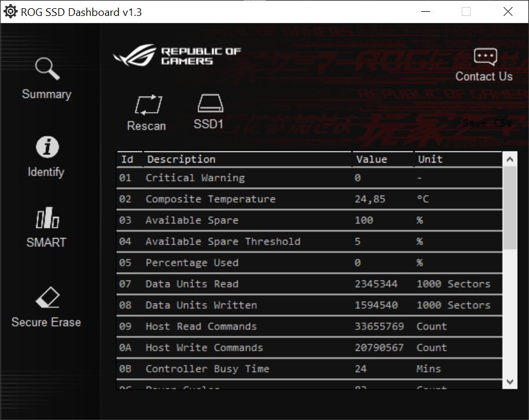Screen dimensions: 529x420
Task: Select the Critical Warning row
Action: pos(310,178)
